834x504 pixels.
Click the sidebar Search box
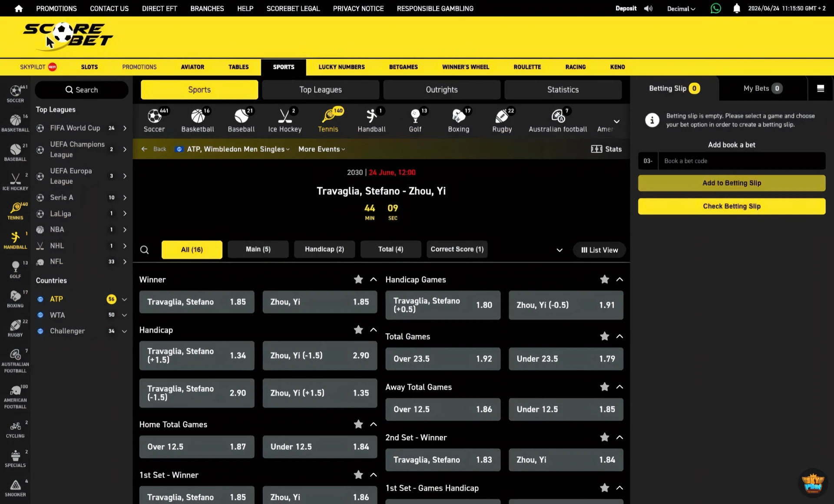tap(82, 90)
